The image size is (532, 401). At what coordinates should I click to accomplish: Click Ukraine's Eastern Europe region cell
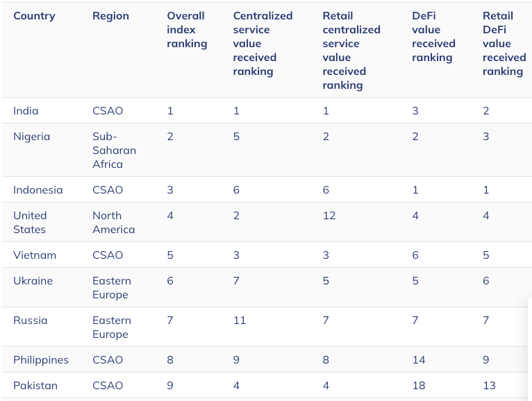tap(111, 288)
